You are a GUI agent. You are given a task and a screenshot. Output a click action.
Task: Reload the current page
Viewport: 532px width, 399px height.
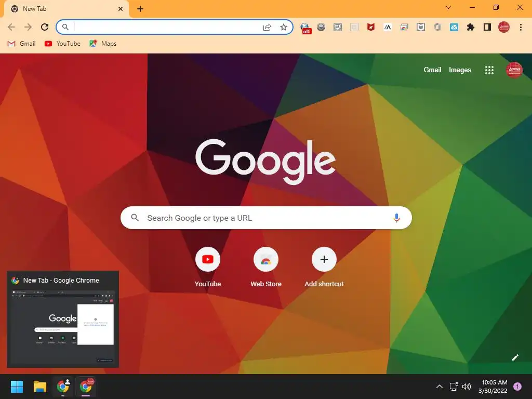45,27
